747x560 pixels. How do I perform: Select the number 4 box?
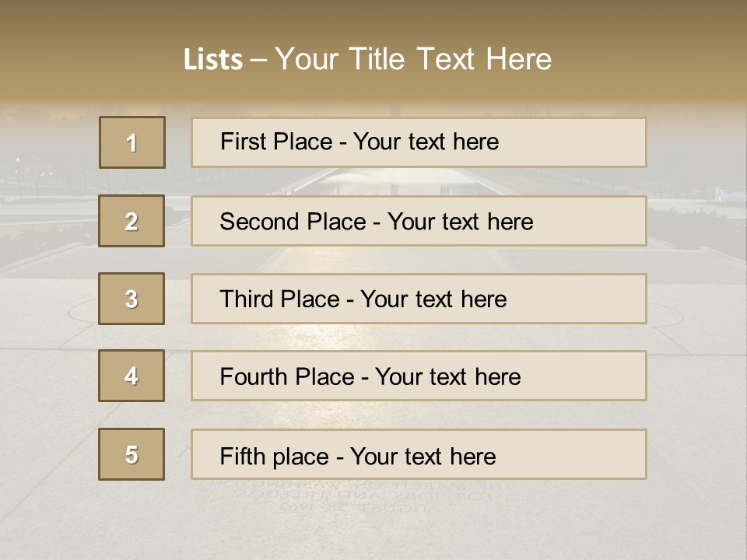click(132, 376)
